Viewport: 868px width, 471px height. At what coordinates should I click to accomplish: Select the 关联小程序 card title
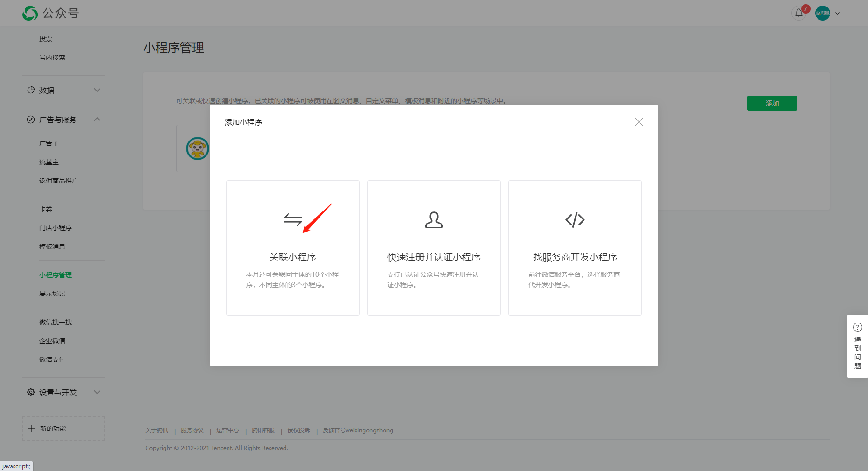(x=293, y=257)
